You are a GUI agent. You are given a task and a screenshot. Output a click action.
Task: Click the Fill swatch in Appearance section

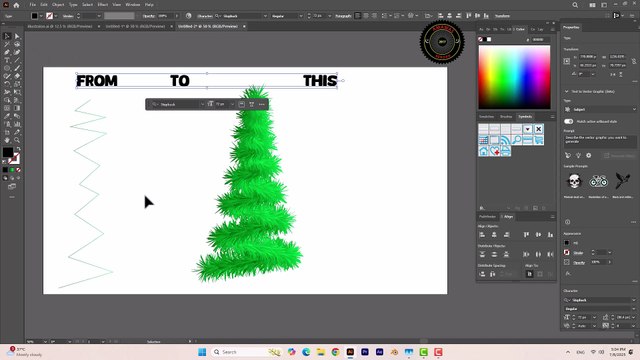click(x=567, y=243)
